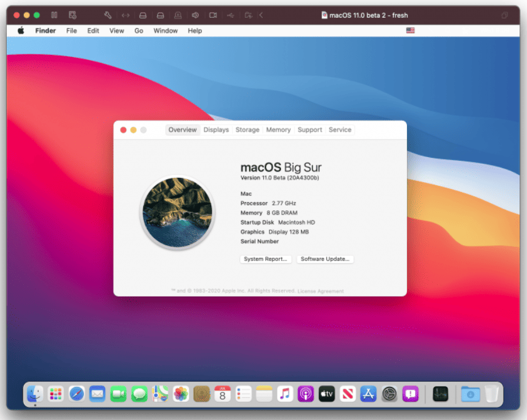Viewport: 527px width, 420px height.
Task: Click the Startup Disk Macintosh HD line
Action: 278,223
